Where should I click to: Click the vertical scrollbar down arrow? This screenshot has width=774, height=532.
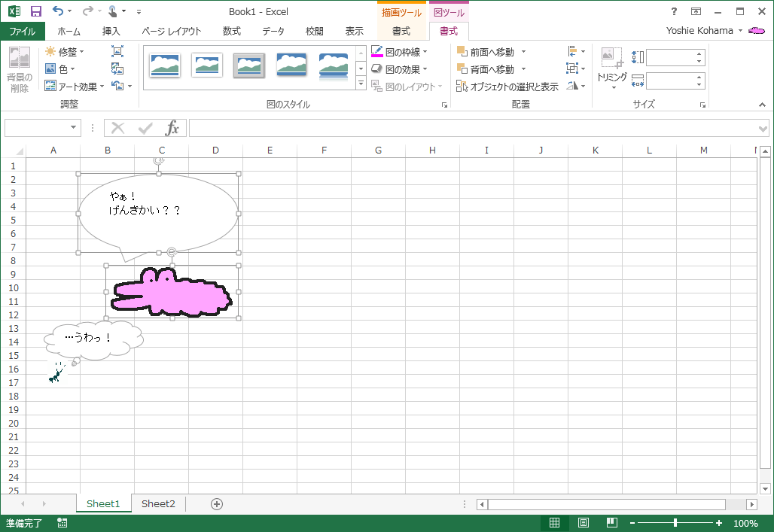click(765, 488)
